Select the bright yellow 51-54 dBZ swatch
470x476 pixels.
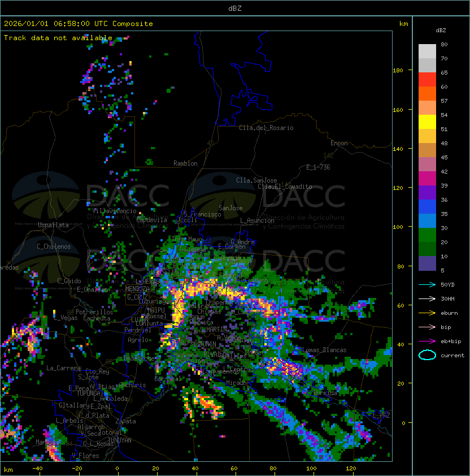(x=427, y=122)
